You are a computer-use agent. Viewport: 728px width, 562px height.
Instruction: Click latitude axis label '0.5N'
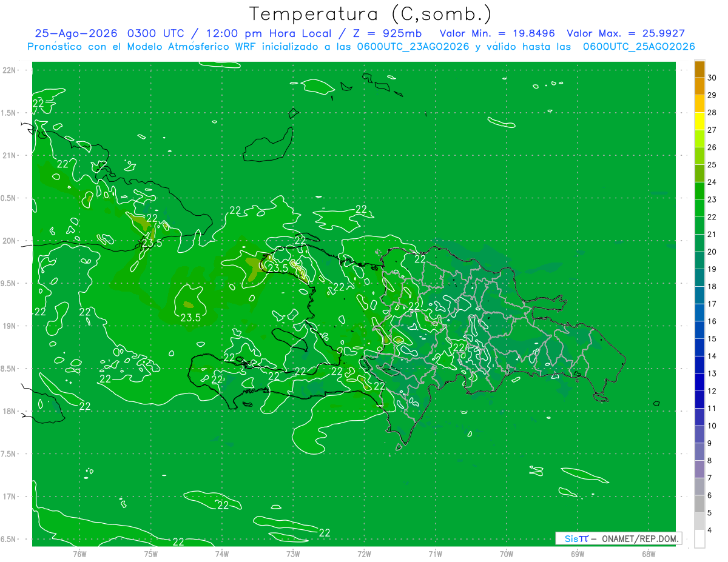[9, 198]
